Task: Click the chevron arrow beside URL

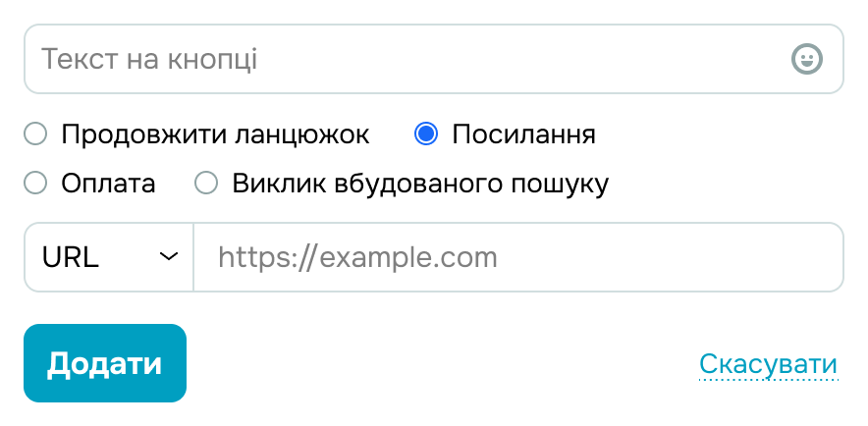Action: pyautogui.click(x=169, y=257)
